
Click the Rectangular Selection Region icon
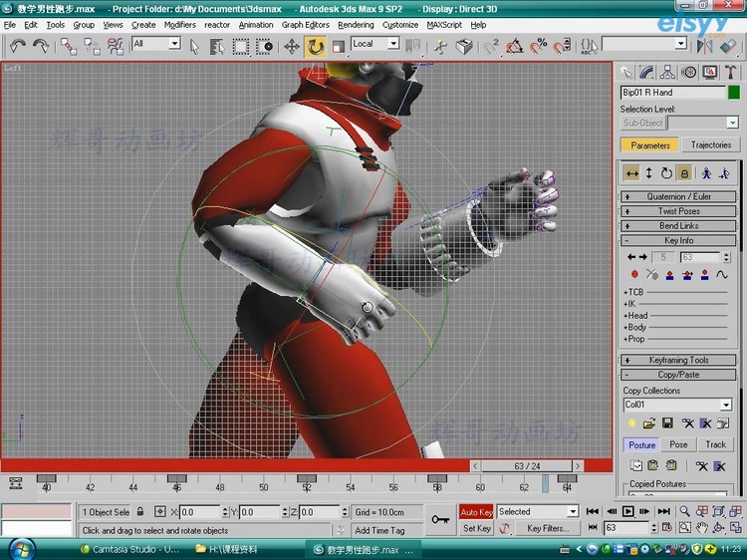240,46
